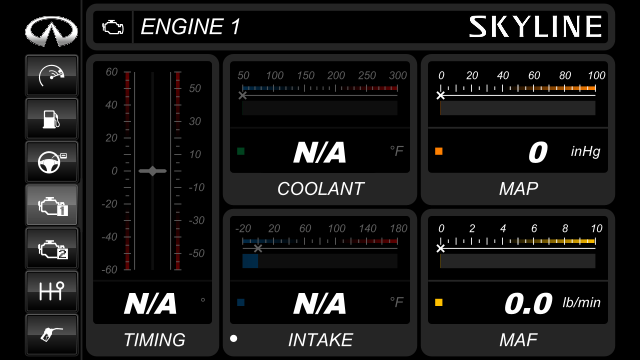
Task: Select the fuel pump sidebar icon
Action: coord(51,119)
